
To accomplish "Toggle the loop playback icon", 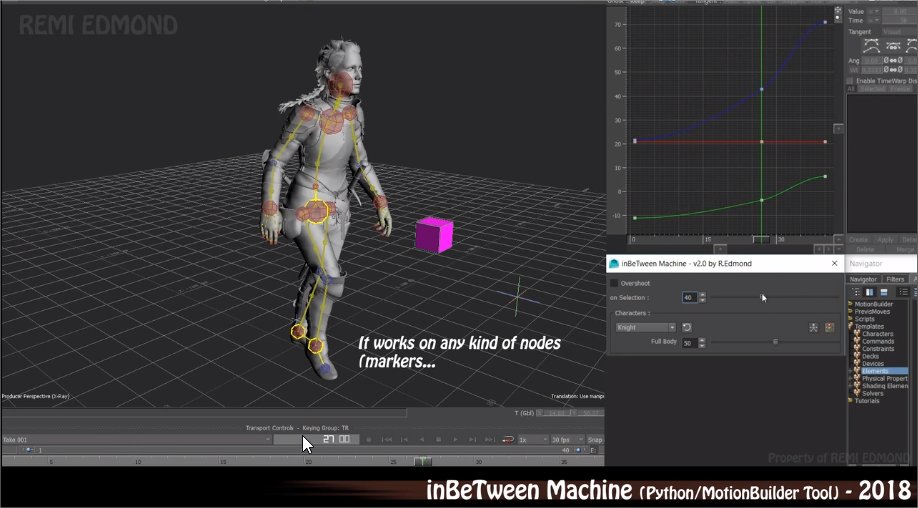I will pos(508,440).
